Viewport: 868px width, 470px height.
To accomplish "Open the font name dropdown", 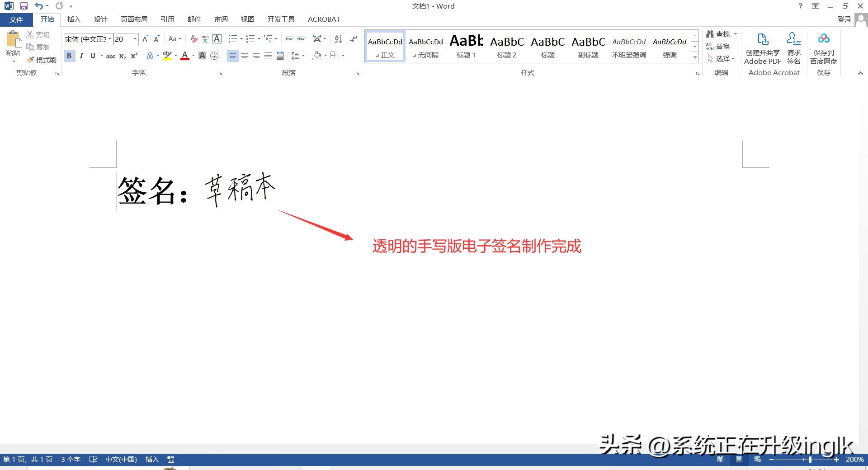I will (109, 39).
